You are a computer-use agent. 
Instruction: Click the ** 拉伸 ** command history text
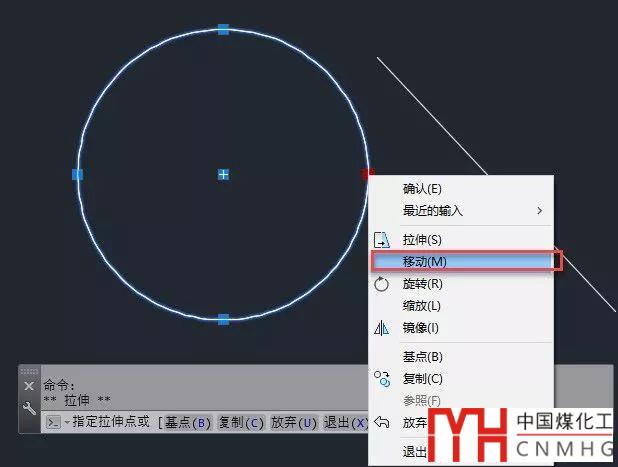(x=77, y=400)
